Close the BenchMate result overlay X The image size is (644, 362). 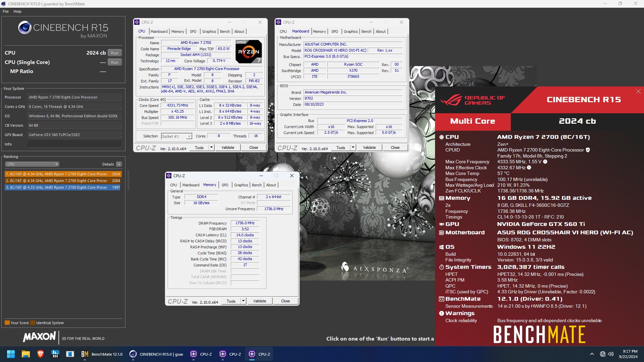coord(638,92)
